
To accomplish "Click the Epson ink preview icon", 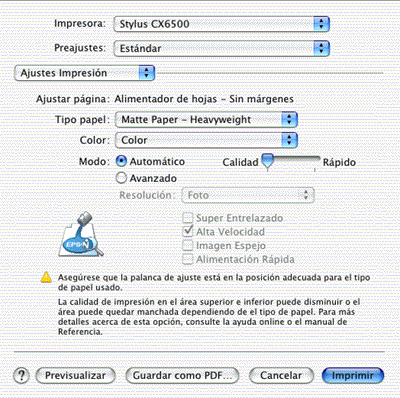I will tap(81, 235).
